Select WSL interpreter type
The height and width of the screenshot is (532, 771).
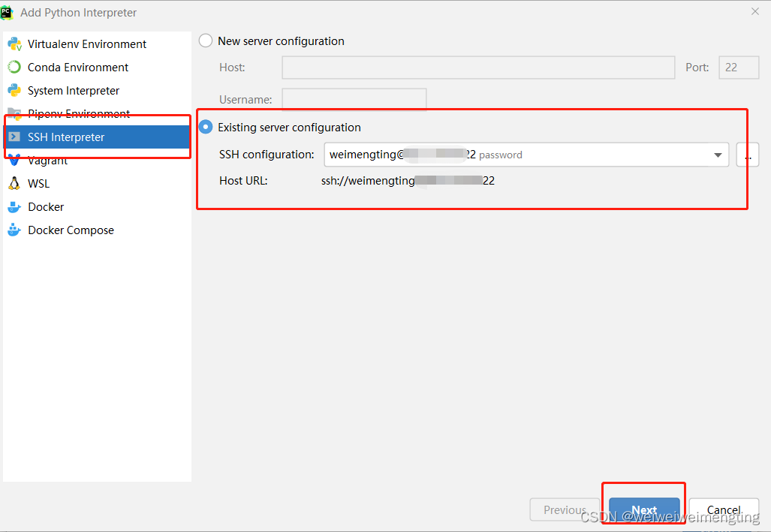pos(97,183)
